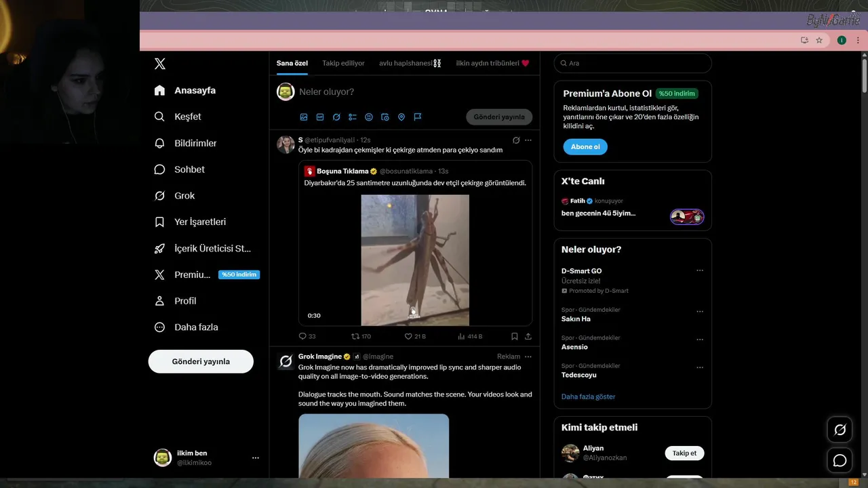Image resolution: width=868 pixels, height=488 pixels.
Task: Open Daha fazla menu
Action: (186, 327)
